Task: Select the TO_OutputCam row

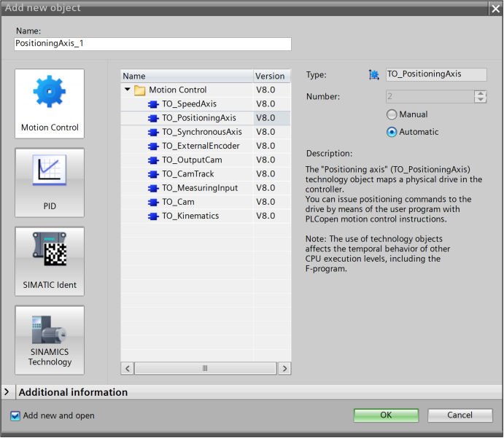Action: 206,160
